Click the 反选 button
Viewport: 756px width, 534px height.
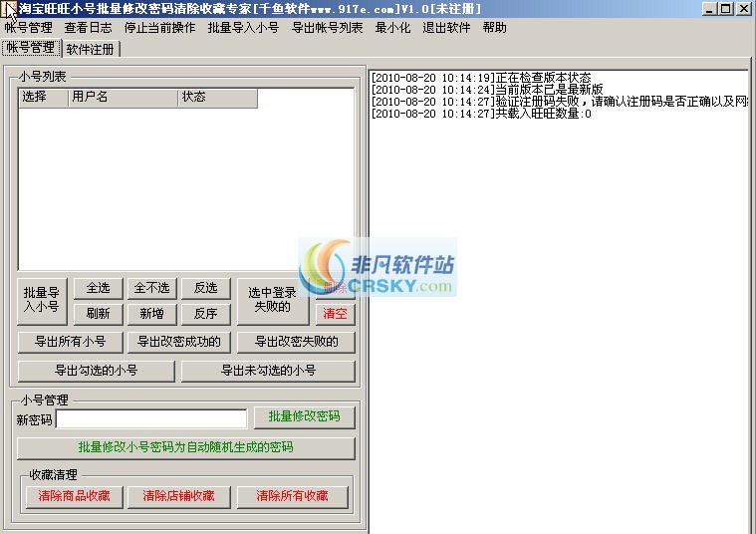point(206,288)
